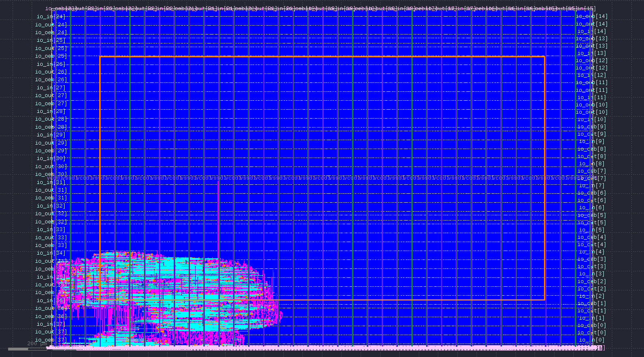Viewport: 644px width, 357px height.
Task: Select the io_out[8] pin label
Action: 592,156
